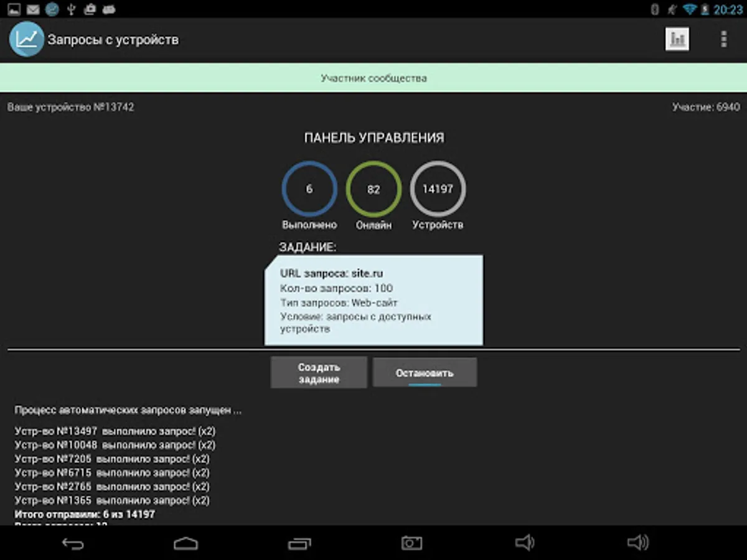The image size is (747, 560).
Task: Tap the picture notification icon
Action: [14, 9]
